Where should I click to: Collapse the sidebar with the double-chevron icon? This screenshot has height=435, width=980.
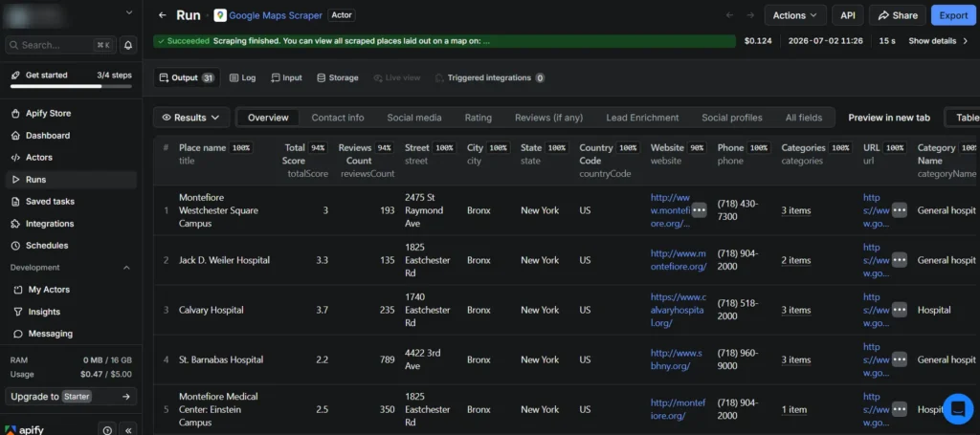click(x=128, y=430)
